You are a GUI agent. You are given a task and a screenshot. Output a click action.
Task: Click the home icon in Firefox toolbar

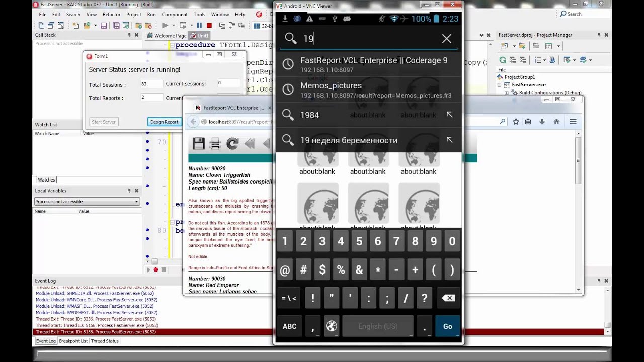(x=556, y=122)
